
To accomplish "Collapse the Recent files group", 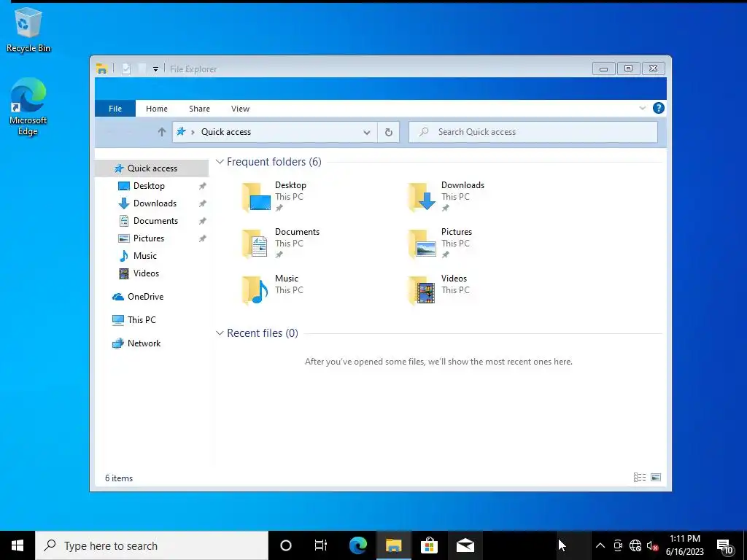I will pyautogui.click(x=220, y=333).
